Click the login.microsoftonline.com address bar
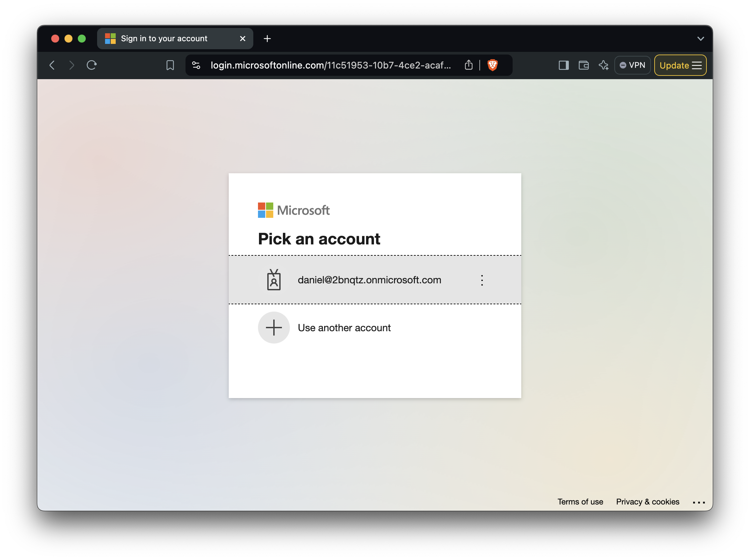 [x=330, y=65]
